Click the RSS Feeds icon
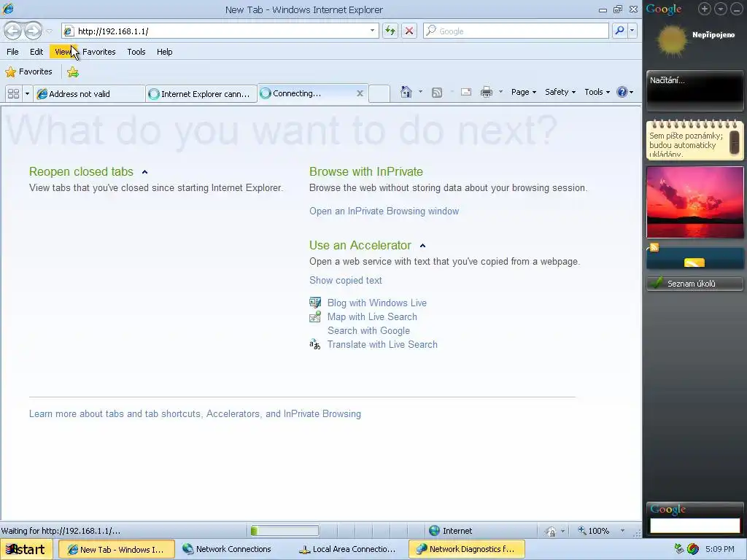The image size is (747, 560). pos(437,93)
